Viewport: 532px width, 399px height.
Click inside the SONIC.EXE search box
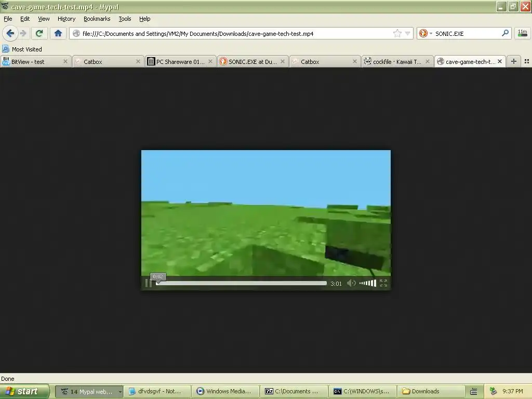(x=467, y=33)
